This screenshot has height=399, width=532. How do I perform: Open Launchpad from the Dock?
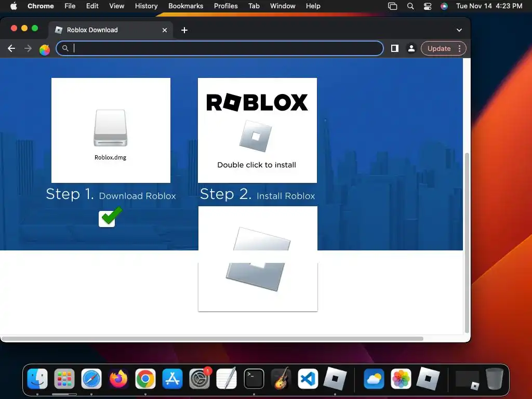click(x=64, y=379)
